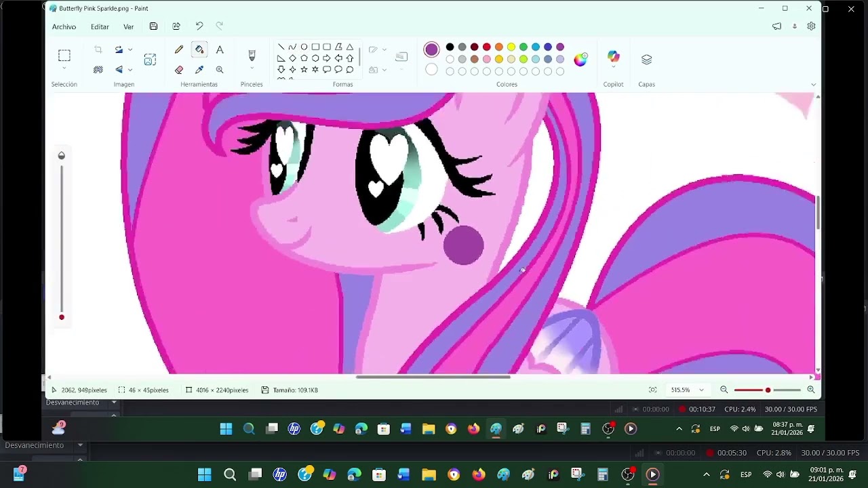This screenshot has width=868, height=488.
Task: Expand the Selection options chevron
Action: [64, 68]
